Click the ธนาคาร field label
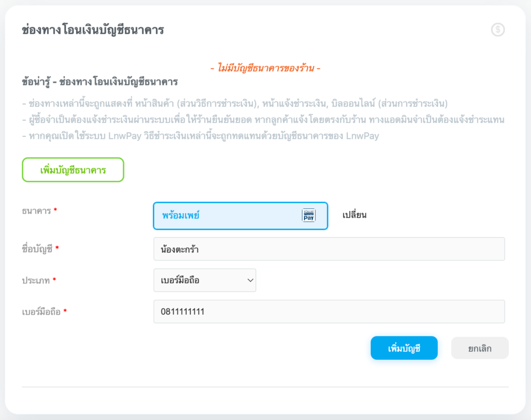Viewport: 531px width, 420px height. pyautogui.click(x=36, y=211)
